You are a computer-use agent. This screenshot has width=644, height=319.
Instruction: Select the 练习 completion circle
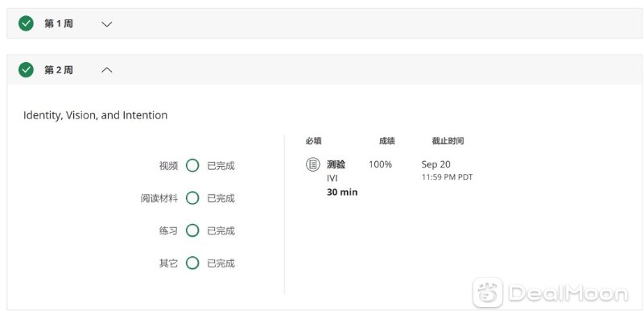click(x=192, y=230)
